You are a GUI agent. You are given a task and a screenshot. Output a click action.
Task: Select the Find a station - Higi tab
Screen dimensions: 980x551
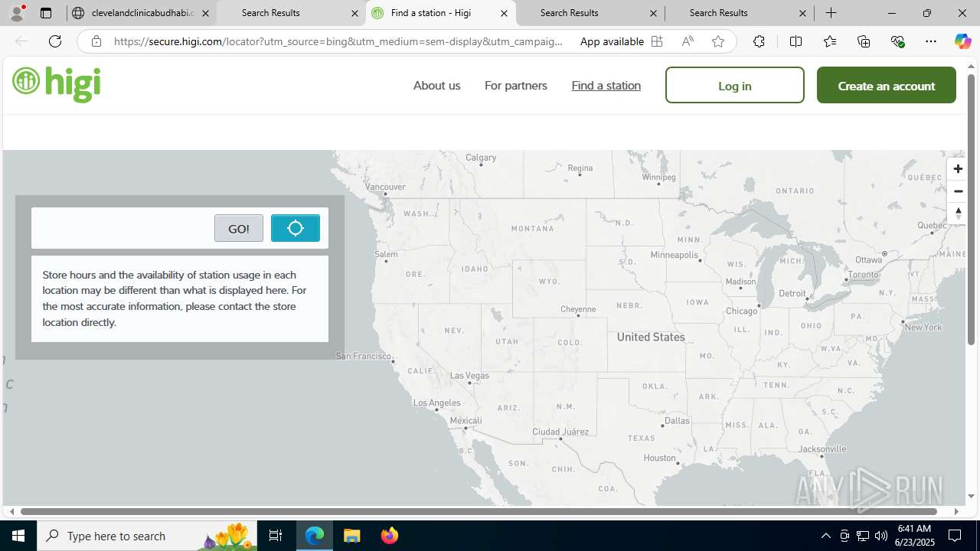point(440,13)
